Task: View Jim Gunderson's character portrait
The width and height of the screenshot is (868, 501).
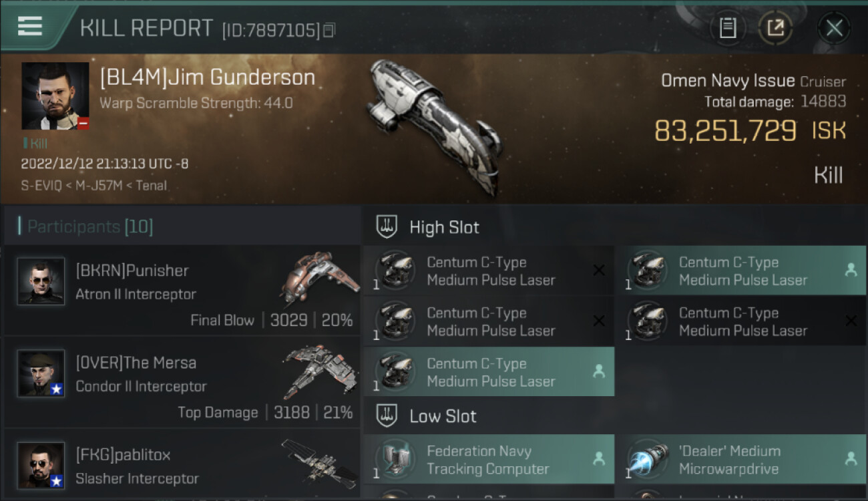Action: [x=55, y=96]
